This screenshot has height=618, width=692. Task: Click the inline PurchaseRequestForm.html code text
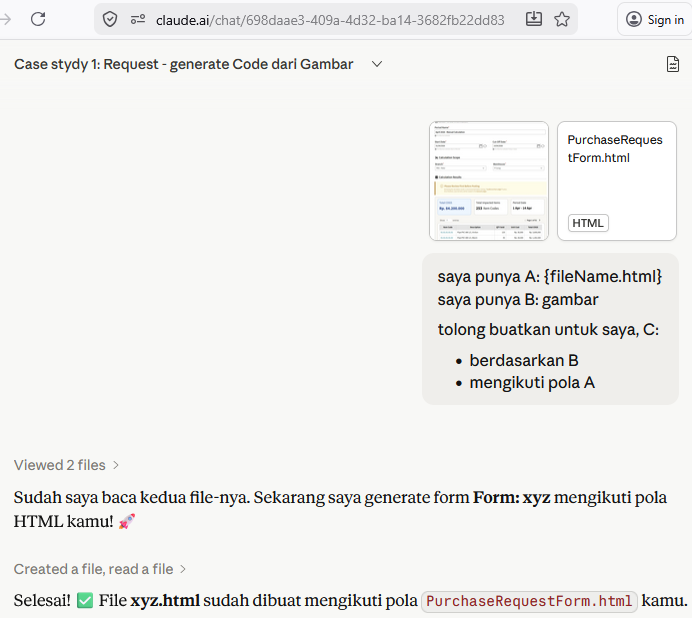click(x=529, y=601)
